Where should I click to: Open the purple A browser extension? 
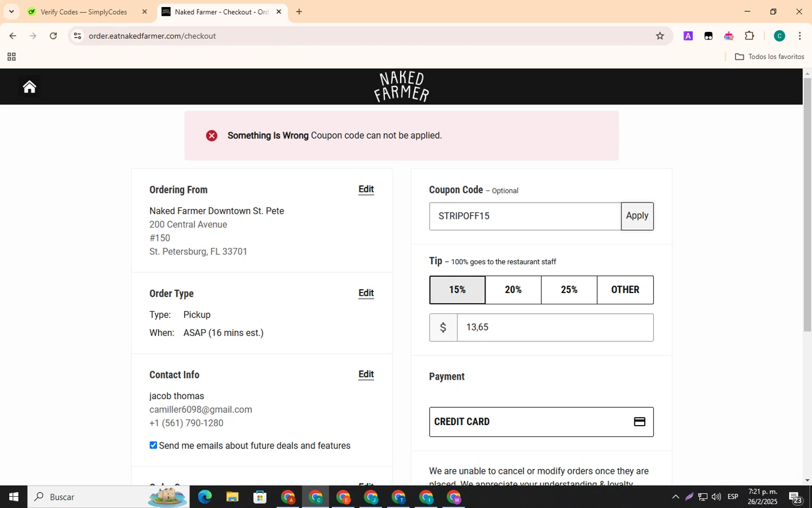click(x=688, y=36)
